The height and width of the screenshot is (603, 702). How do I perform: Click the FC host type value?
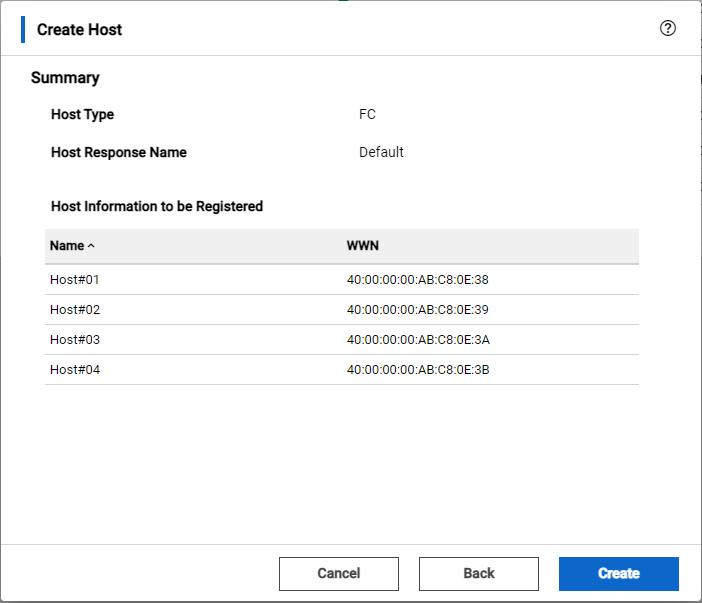click(367, 114)
